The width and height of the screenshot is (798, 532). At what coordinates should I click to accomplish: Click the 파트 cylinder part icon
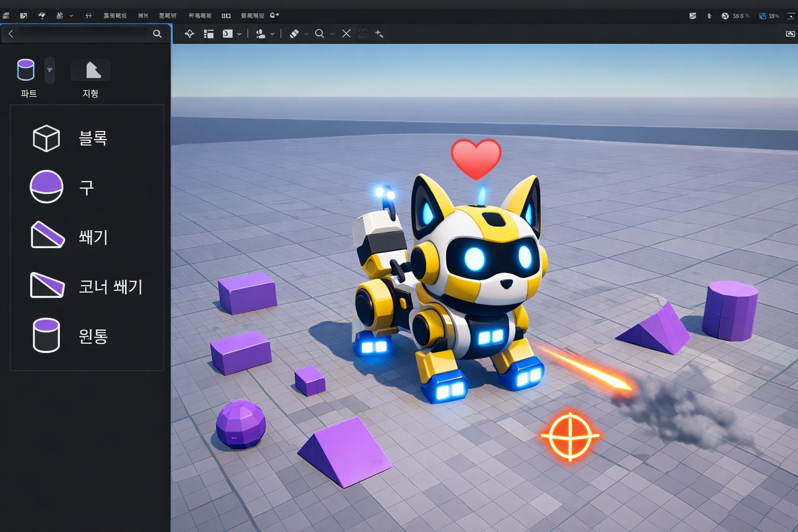(26, 70)
